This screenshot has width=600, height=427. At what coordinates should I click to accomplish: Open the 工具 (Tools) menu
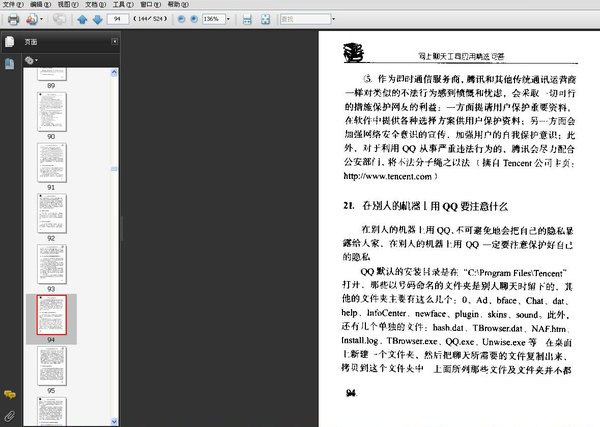pyautogui.click(x=123, y=4)
